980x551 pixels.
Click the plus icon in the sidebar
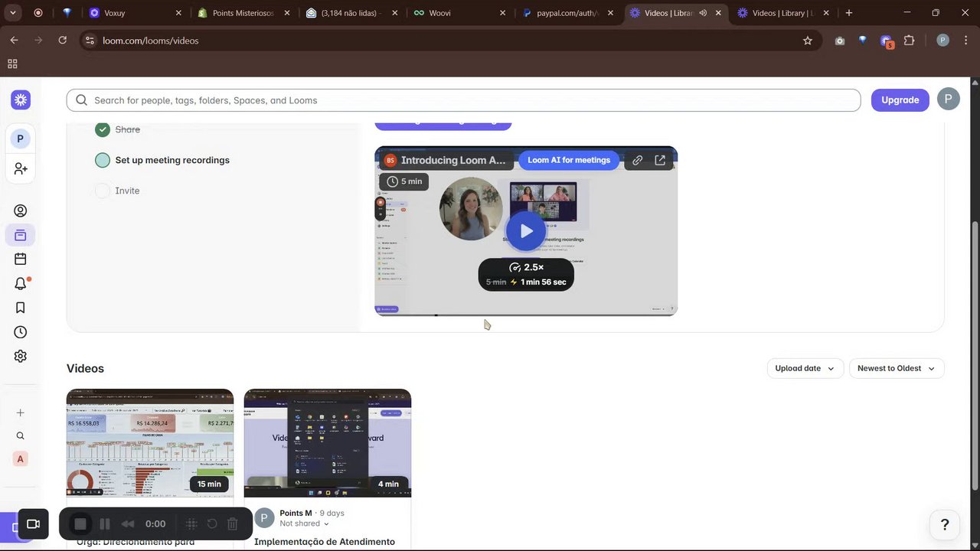21,413
